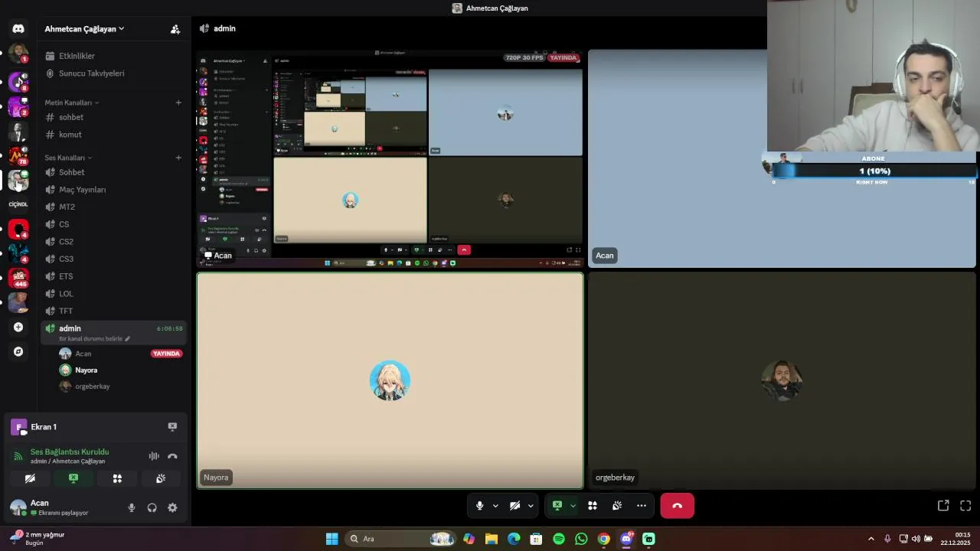
Task: Deafen with headphone icon in user panel
Action: pos(152,507)
